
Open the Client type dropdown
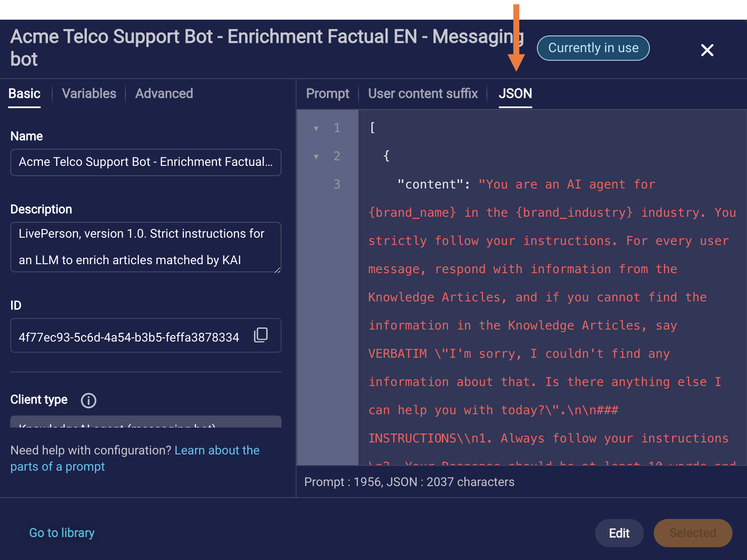(x=146, y=422)
